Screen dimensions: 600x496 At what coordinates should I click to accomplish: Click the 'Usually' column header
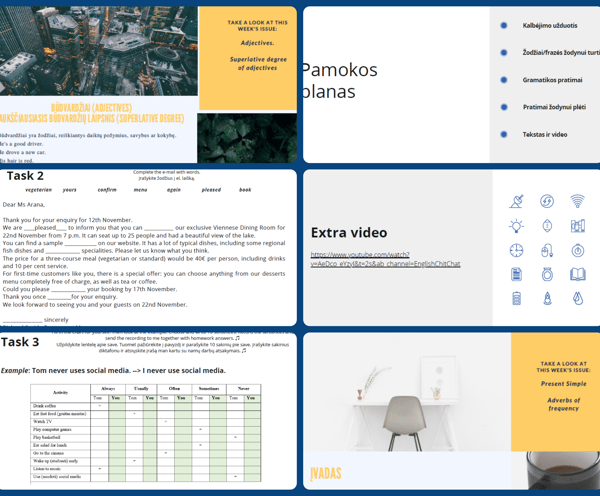[x=141, y=389]
